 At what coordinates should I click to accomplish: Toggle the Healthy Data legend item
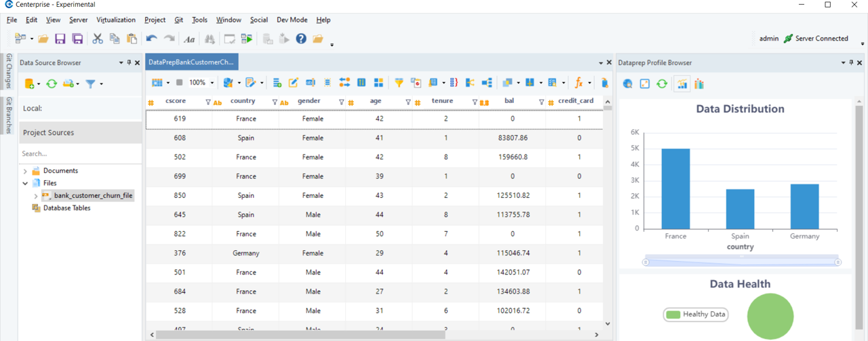[696, 315]
